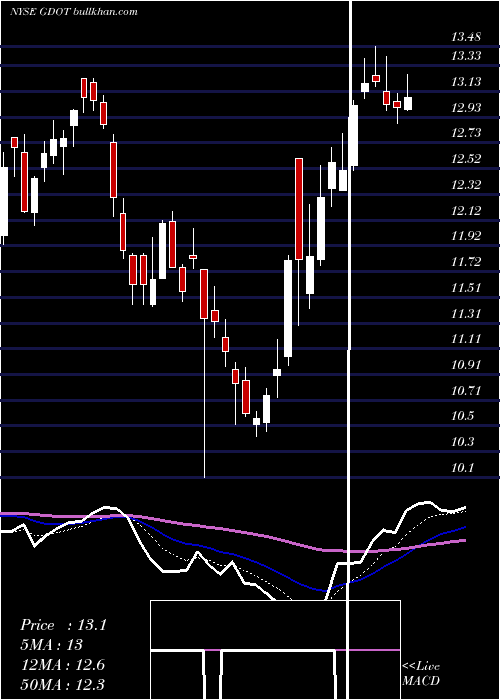Click the 12.73 price axis label

466,133
